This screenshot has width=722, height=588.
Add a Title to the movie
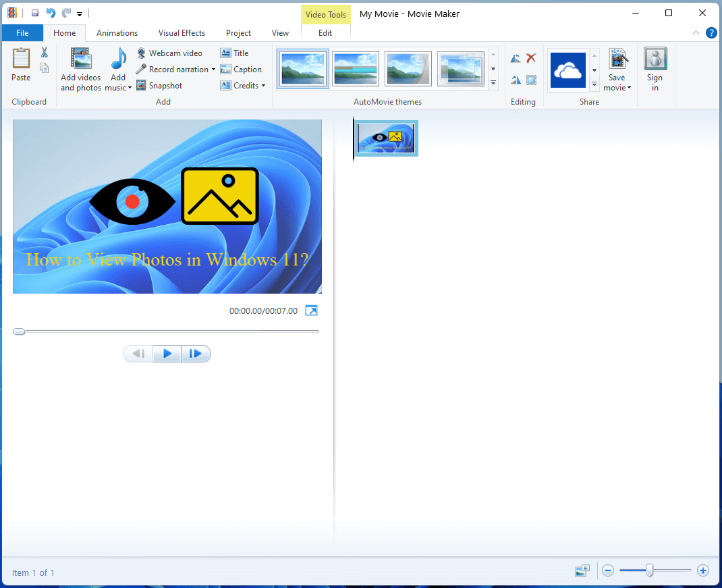click(234, 53)
